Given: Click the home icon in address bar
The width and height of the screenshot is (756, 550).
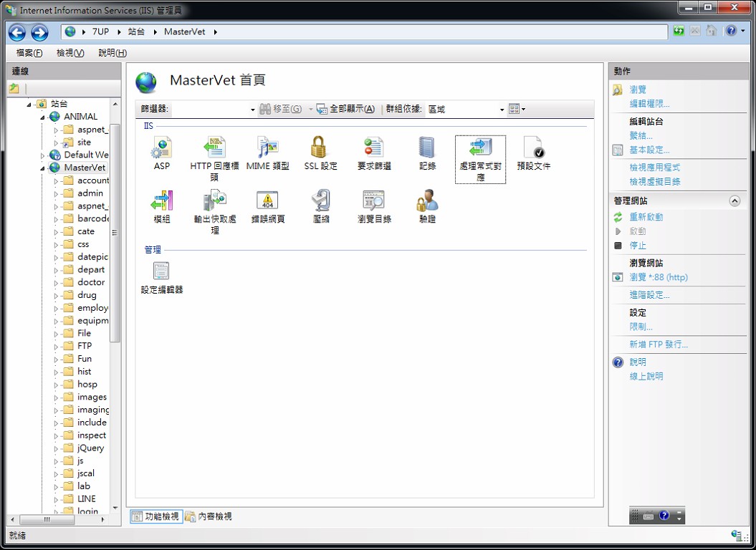Looking at the screenshot, I should 711,31.
